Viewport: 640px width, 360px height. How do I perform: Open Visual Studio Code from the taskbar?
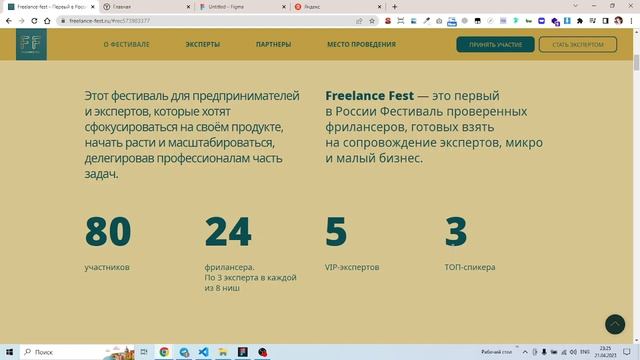[x=203, y=351]
